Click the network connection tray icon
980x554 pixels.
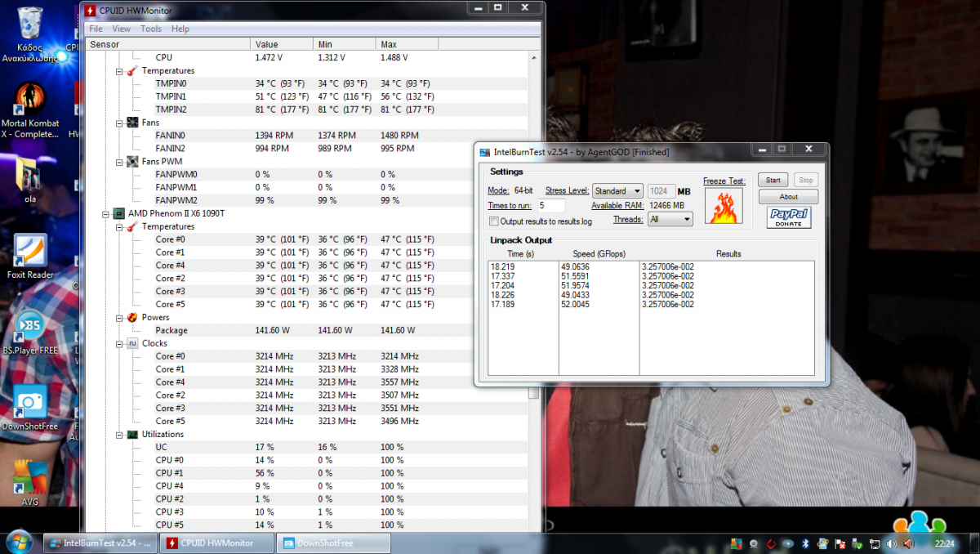coord(874,543)
